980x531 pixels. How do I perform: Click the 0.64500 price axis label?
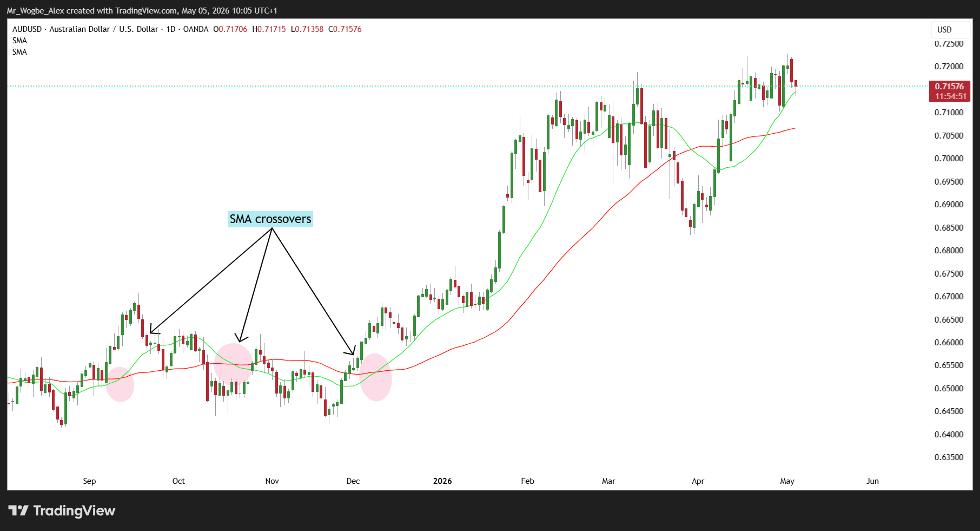pyautogui.click(x=949, y=411)
